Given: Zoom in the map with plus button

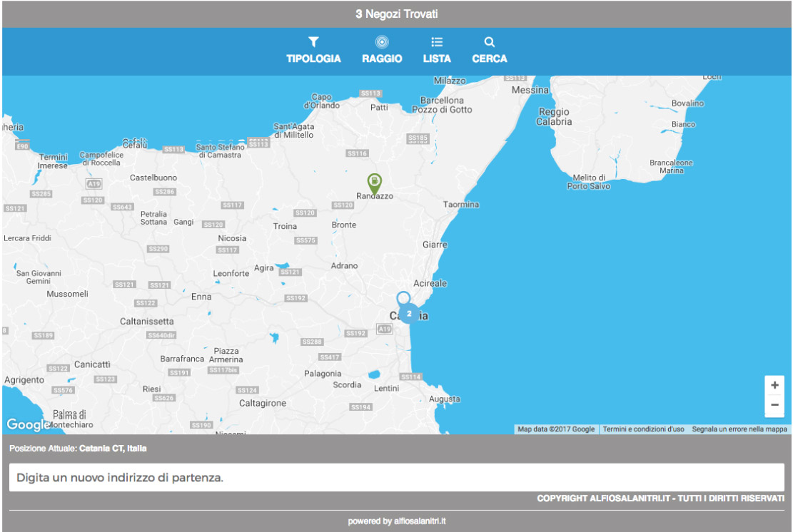Looking at the screenshot, I should click(774, 386).
